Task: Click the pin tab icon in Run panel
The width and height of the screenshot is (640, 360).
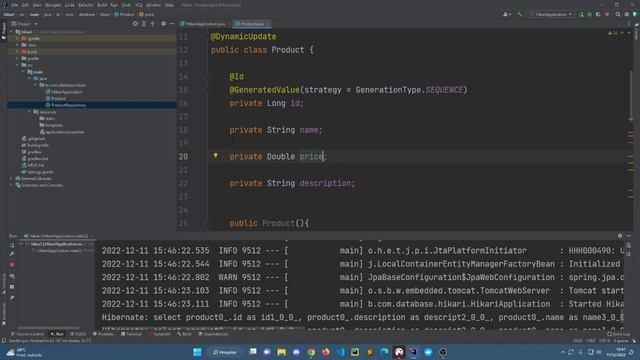Action: [12, 298]
